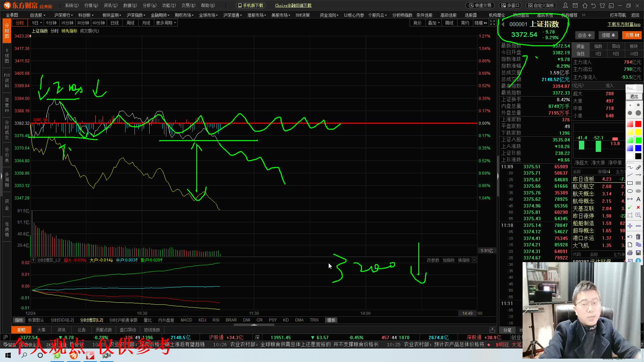Click the 航天航空 sector row

pos(599,186)
